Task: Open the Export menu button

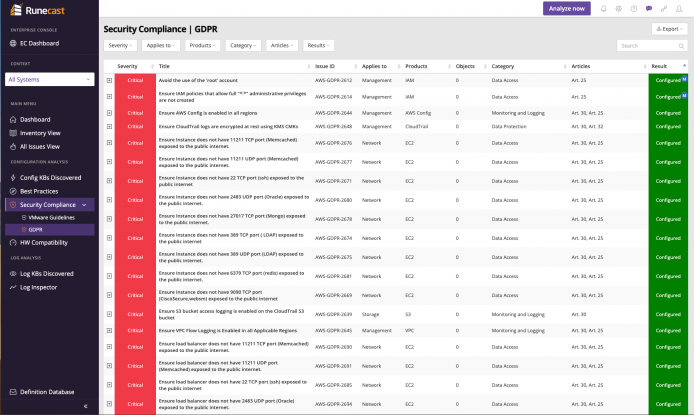Action: [x=669, y=29]
